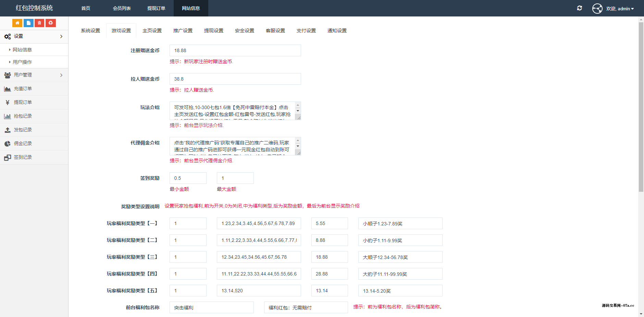Click the 佣金记录 pie-chart icon
This screenshot has height=317, width=644.
point(7,143)
